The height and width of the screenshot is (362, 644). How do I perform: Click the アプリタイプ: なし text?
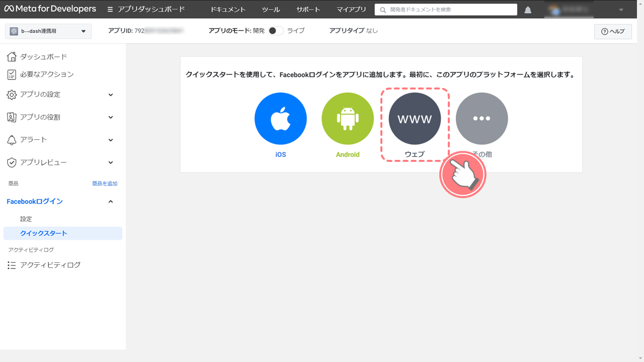(x=354, y=31)
